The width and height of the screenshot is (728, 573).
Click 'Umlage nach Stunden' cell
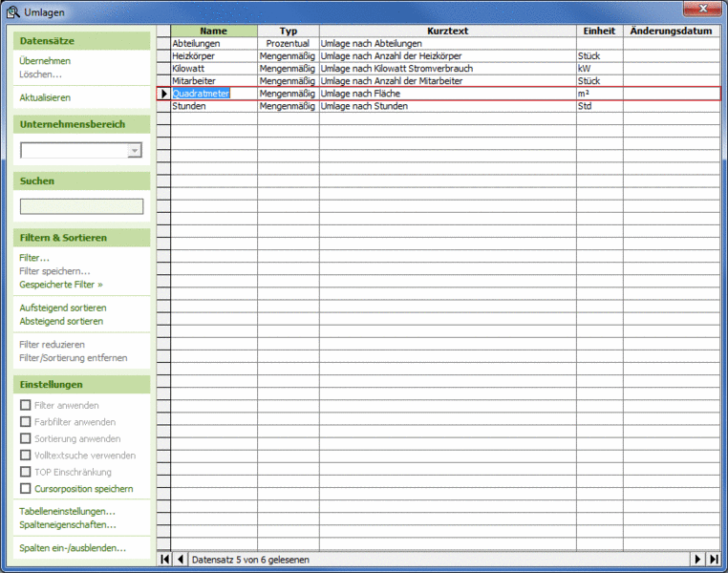click(447, 106)
